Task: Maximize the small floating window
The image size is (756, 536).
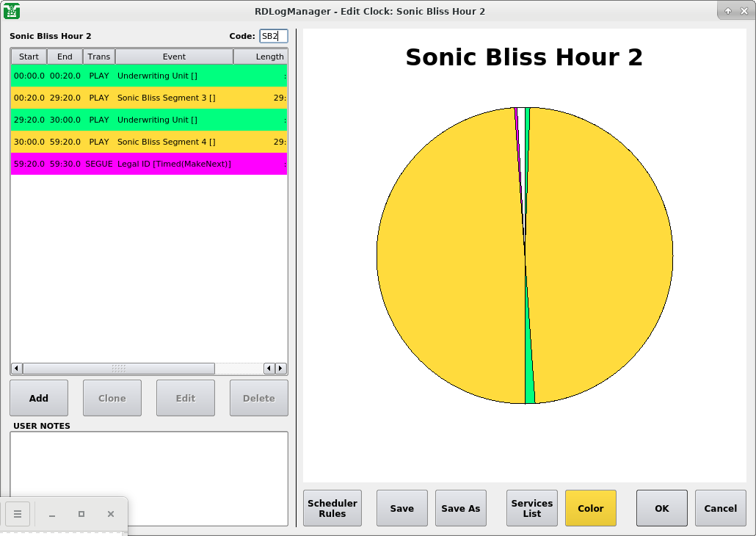Action: click(81, 514)
